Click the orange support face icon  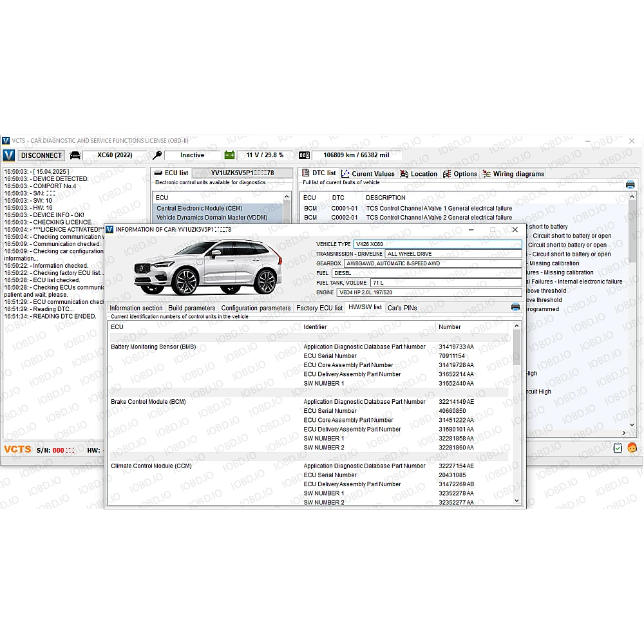tap(632, 448)
